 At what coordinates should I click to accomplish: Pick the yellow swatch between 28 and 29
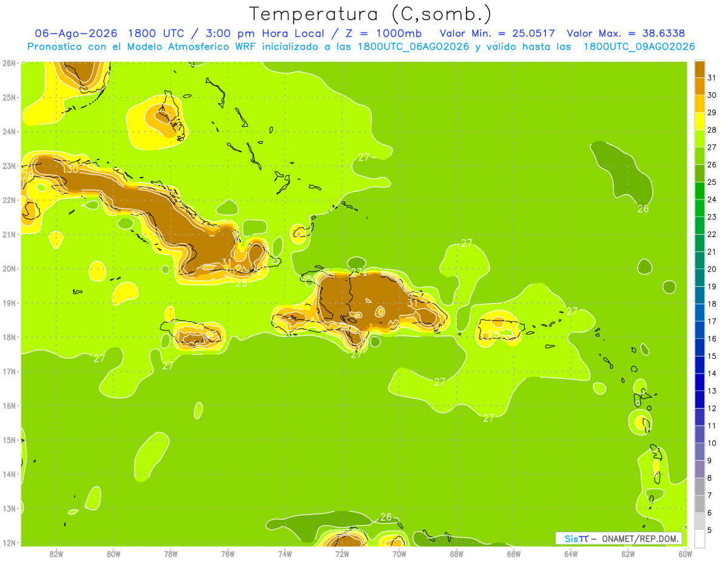[699, 121]
